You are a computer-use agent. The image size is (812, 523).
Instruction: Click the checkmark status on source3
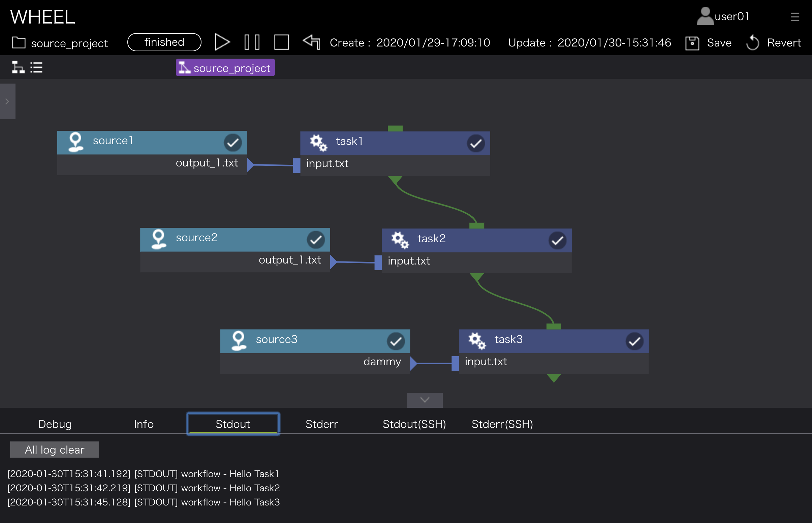(x=396, y=341)
